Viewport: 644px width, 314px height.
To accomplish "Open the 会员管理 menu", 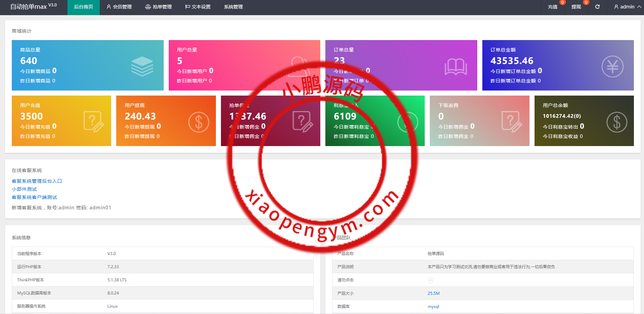I will 119,7.
